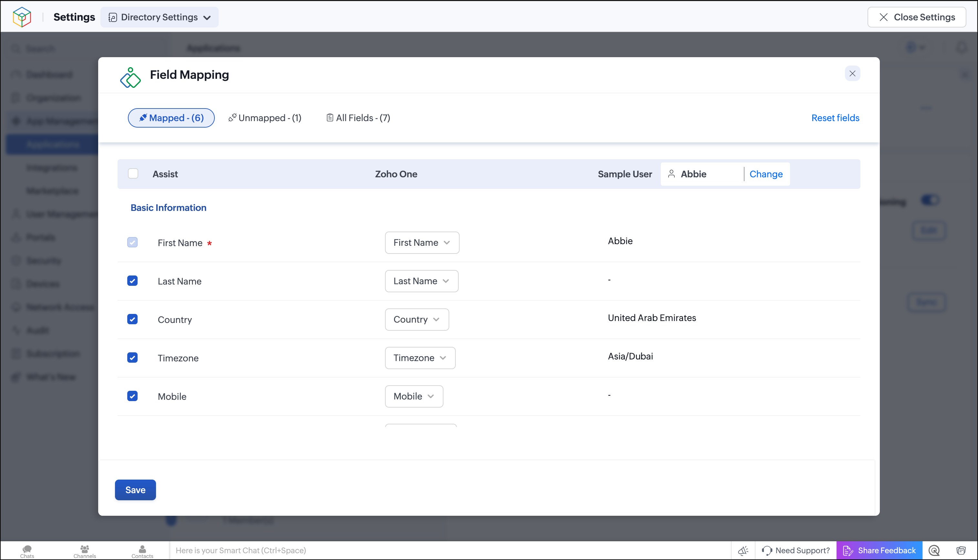Click the Share Feedback button
This screenshot has width=978, height=560.
coord(879,550)
